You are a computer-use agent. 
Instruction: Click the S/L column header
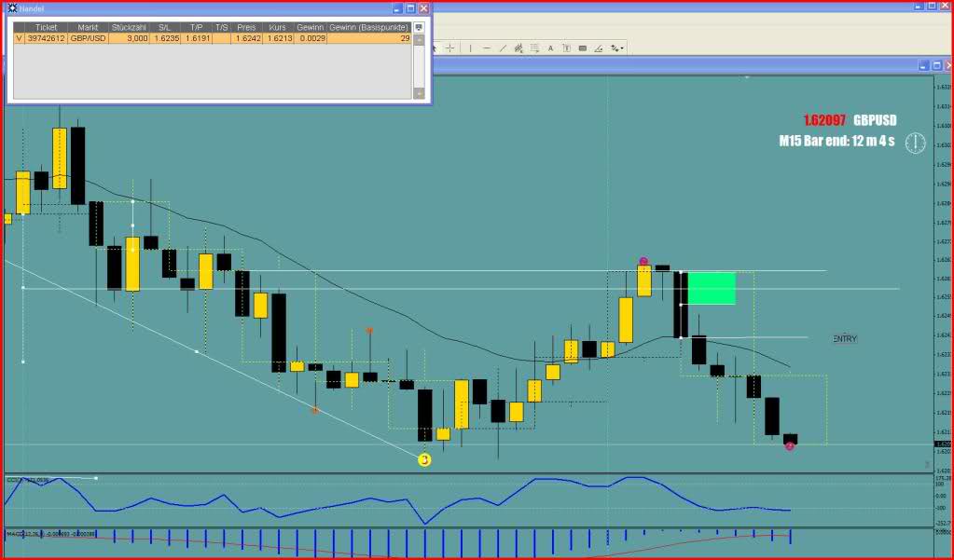[165, 27]
